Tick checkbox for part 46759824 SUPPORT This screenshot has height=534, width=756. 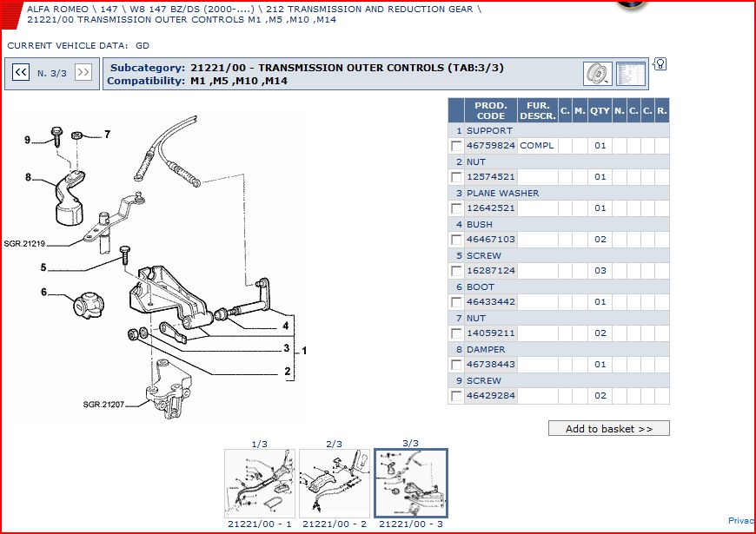(x=456, y=146)
